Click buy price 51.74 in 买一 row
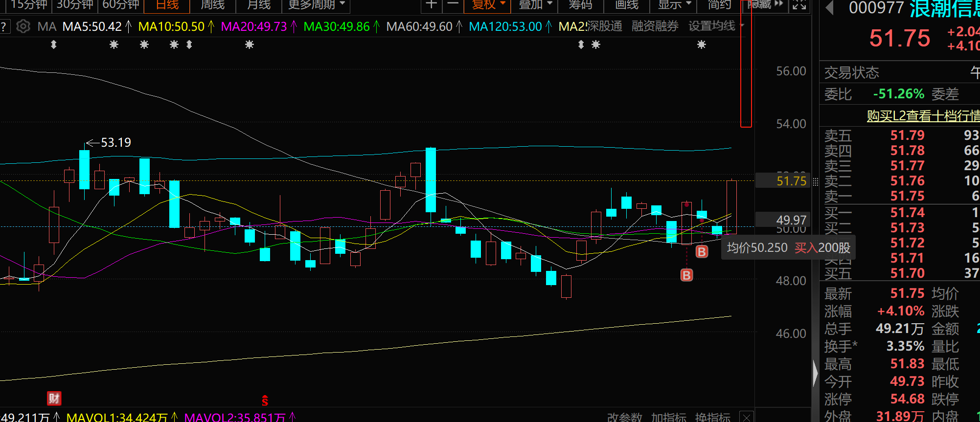This screenshot has width=980, height=422. pyautogui.click(x=907, y=213)
